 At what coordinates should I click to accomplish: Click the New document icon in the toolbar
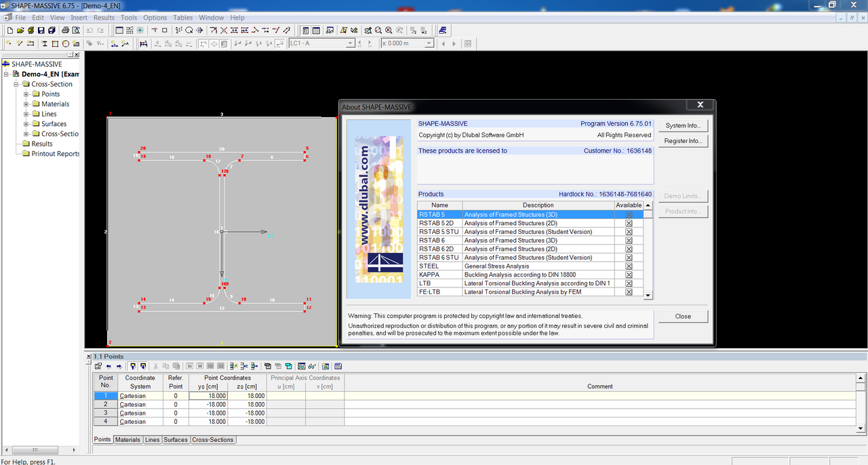point(10,30)
